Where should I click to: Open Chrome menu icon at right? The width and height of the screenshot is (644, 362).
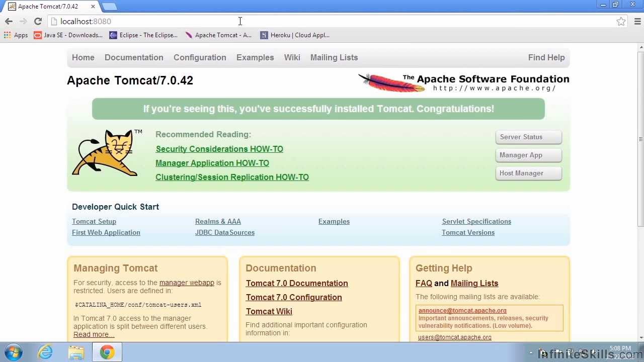637,21
